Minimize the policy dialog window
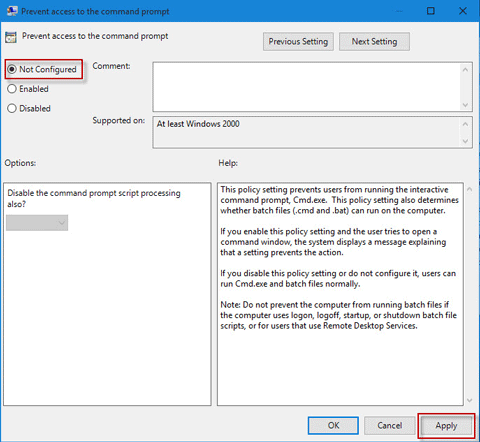This screenshot has width=480, height=442. [x=399, y=11]
